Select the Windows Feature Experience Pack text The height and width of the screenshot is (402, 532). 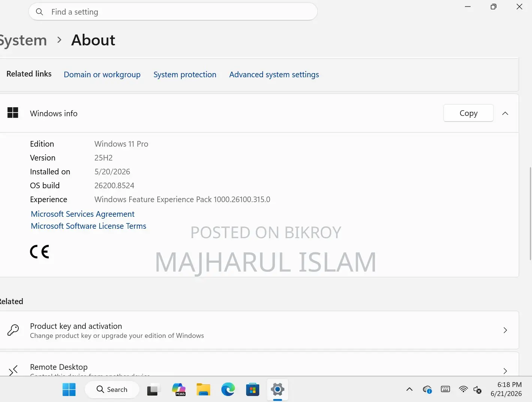coord(182,199)
